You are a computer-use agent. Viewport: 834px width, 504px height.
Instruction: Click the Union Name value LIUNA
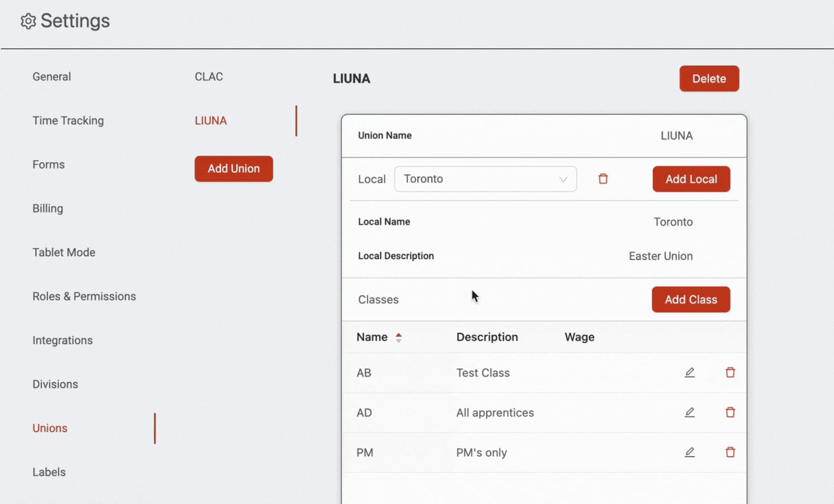pyautogui.click(x=676, y=136)
